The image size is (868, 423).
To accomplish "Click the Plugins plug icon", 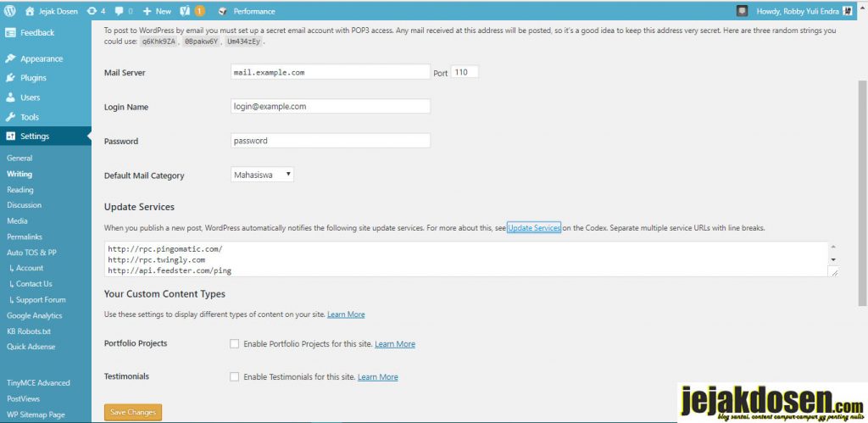I will (x=10, y=78).
